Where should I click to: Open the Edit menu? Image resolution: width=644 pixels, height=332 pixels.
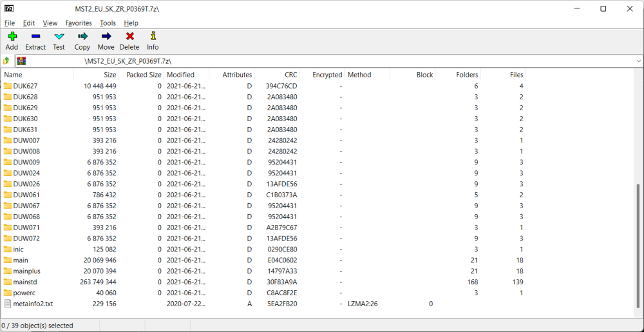pyautogui.click(x=29, y=23)
